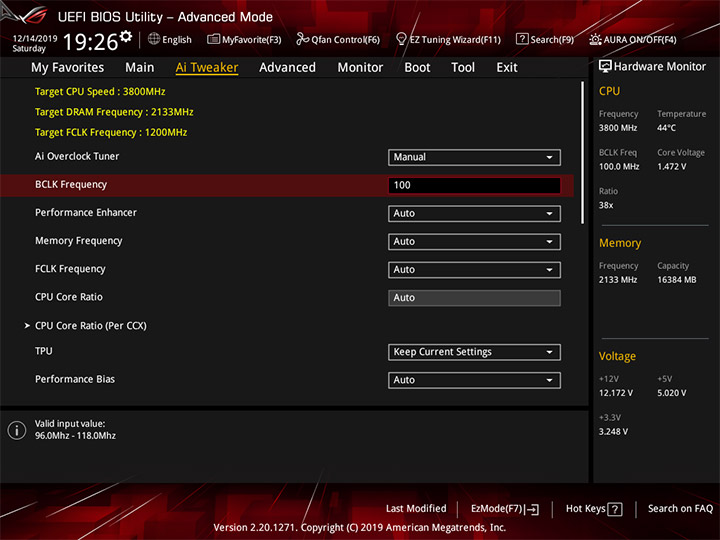
Task: Click MyFavorite(F3) button
Action: pos(244,39)
